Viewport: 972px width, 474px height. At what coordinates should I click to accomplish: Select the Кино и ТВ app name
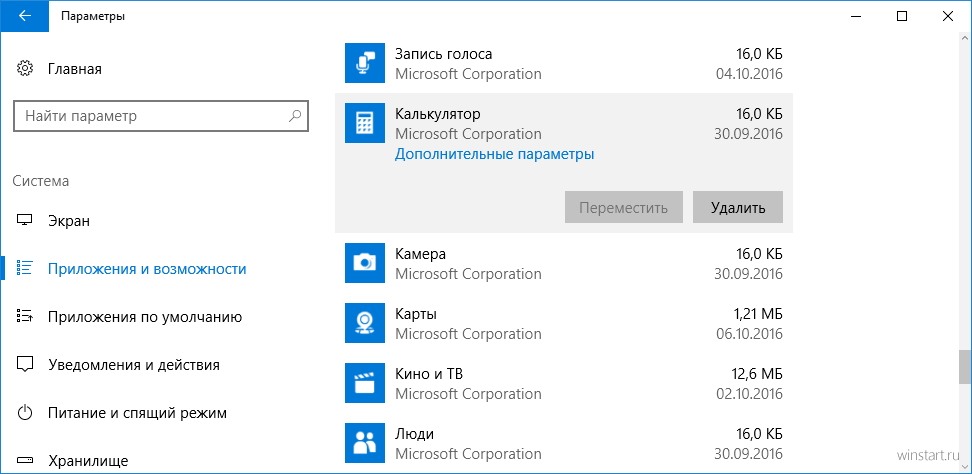pyautogui.click(x=429, y=374)
